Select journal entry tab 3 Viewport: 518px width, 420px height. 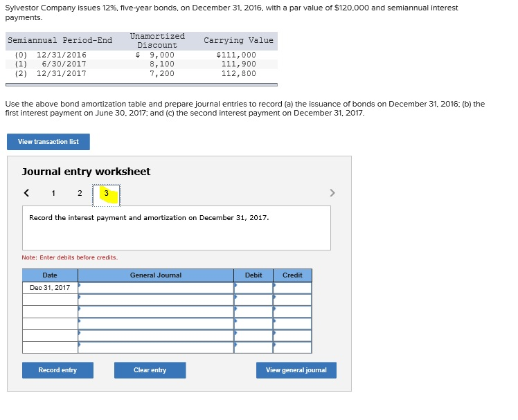pyautogui.click(x=107, y=195)
